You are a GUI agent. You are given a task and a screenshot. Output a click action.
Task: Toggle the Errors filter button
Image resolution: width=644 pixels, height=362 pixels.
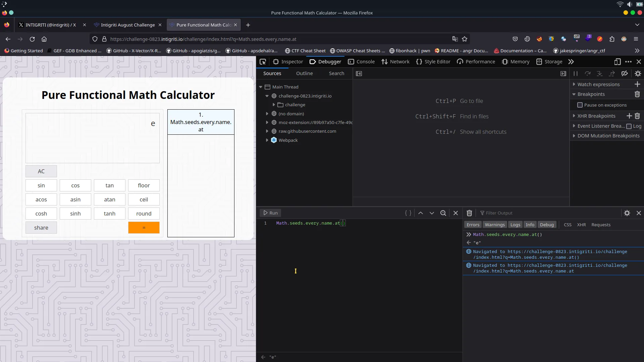point(473,225)
